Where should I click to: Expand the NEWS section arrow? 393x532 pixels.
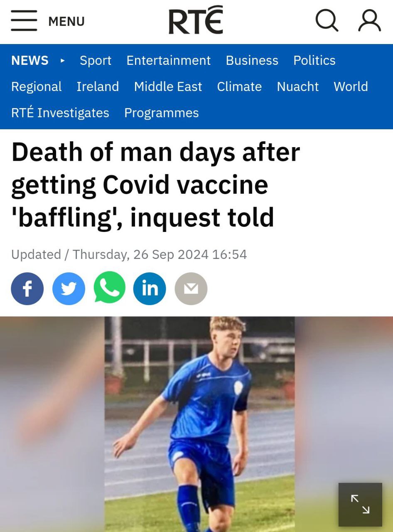pyautogui.click(x=63, y=61)
